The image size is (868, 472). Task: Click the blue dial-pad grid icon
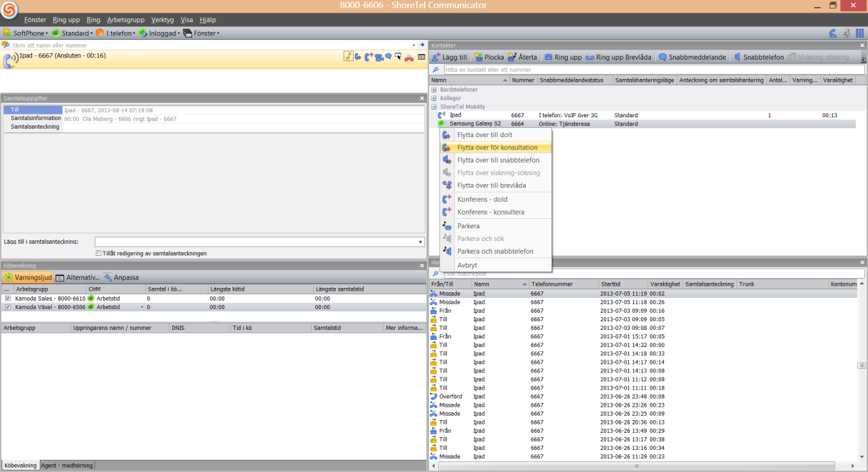[x=859, y=33]
